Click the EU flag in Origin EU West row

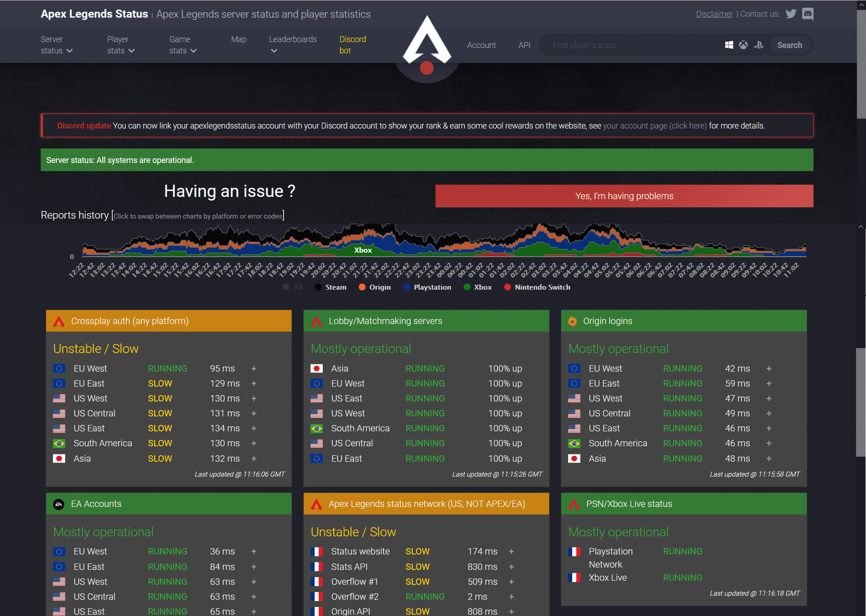(x=574, y=369)
